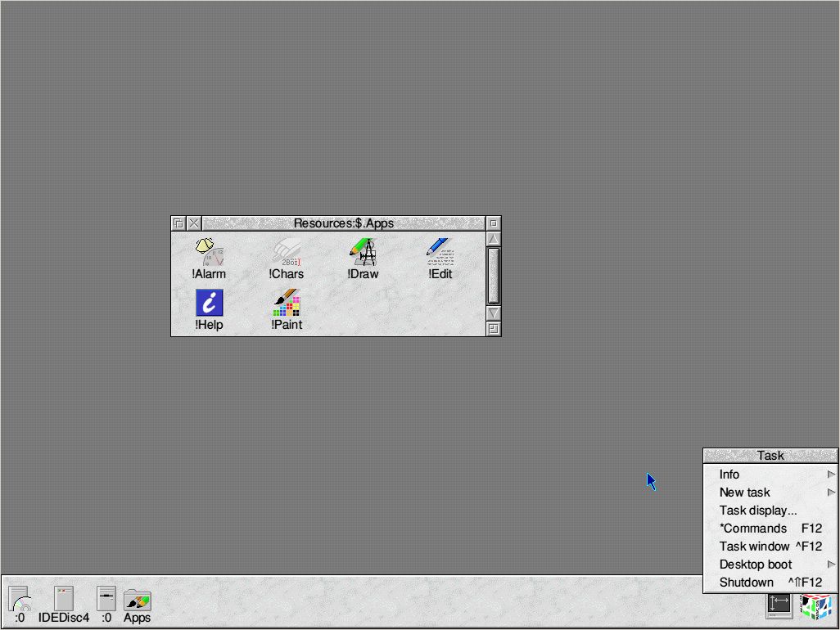This screenshot has width=840, height=630.
Task: Click the display manager icon on icon bar
Action: (779, 606)
